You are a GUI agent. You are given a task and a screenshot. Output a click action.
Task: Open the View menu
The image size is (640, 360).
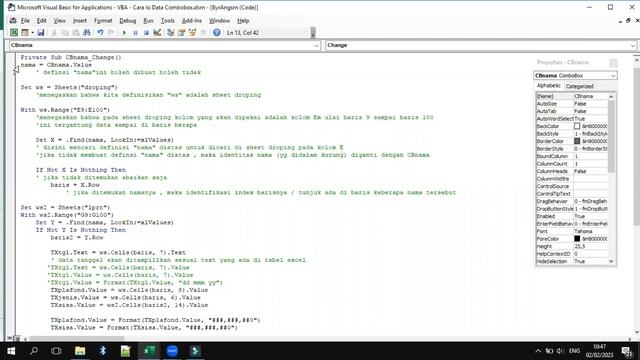point(60,20)
